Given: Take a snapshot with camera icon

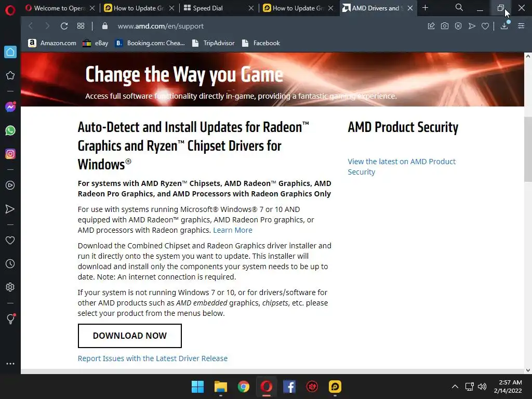Looking at the screenshot, I should point(445,26).
